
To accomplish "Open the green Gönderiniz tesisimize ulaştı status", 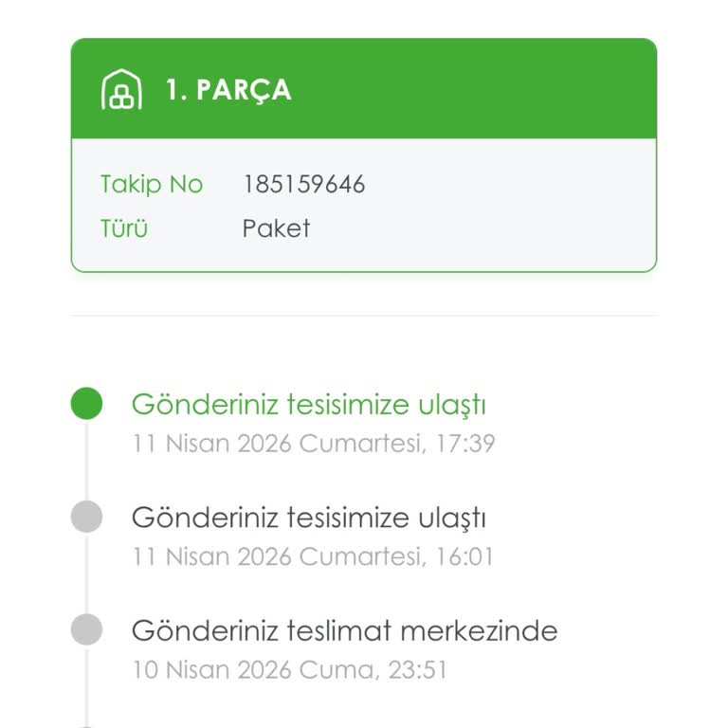I will [308, 405].
